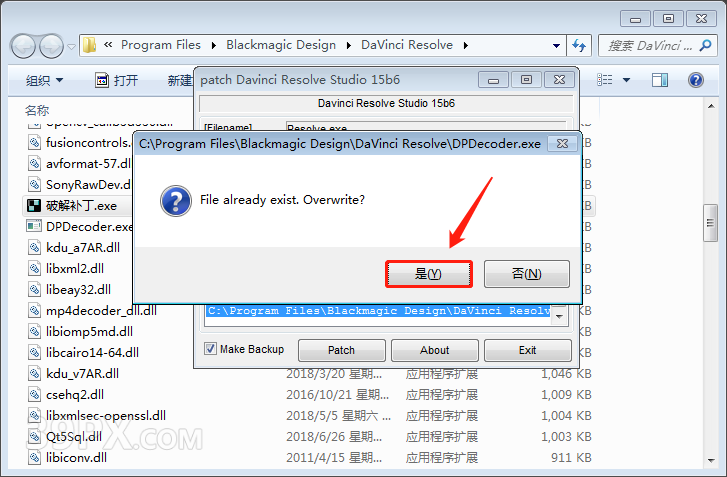Select libiconv.dll file

tap(76, 458)
